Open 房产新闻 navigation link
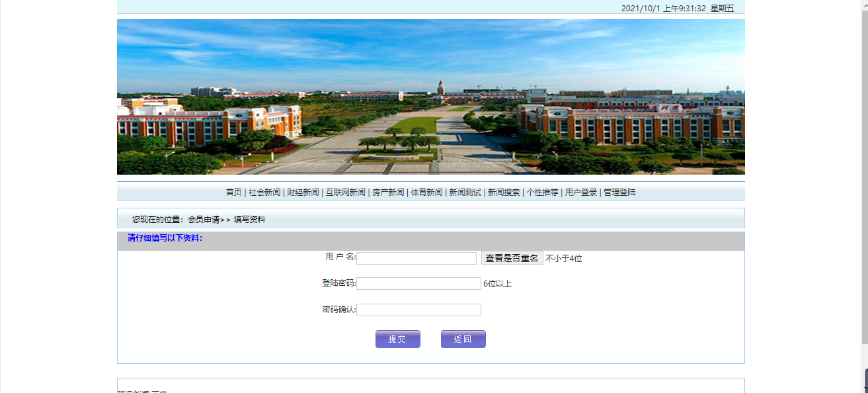This screenshot has height=393, width=868. pos(388,193)
